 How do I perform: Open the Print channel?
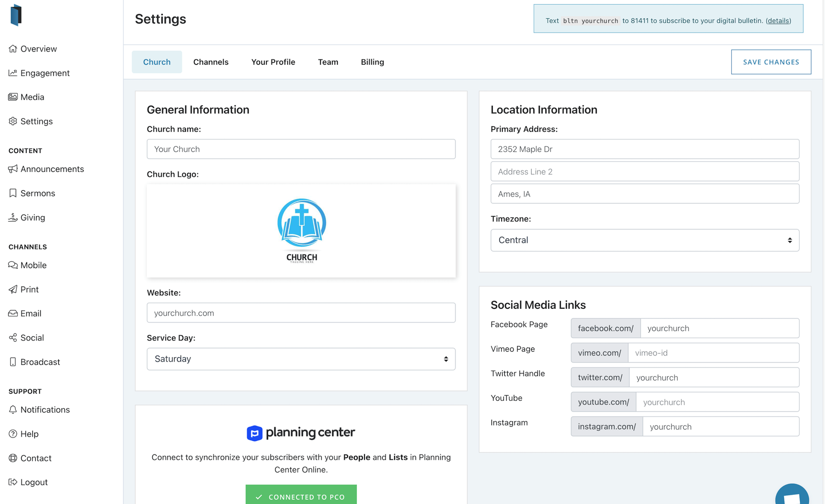30,289
